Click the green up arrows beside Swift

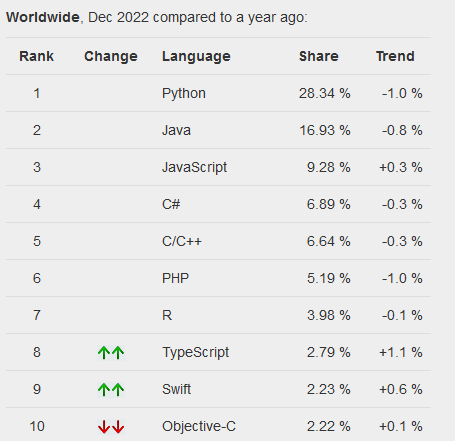[111, 389]
